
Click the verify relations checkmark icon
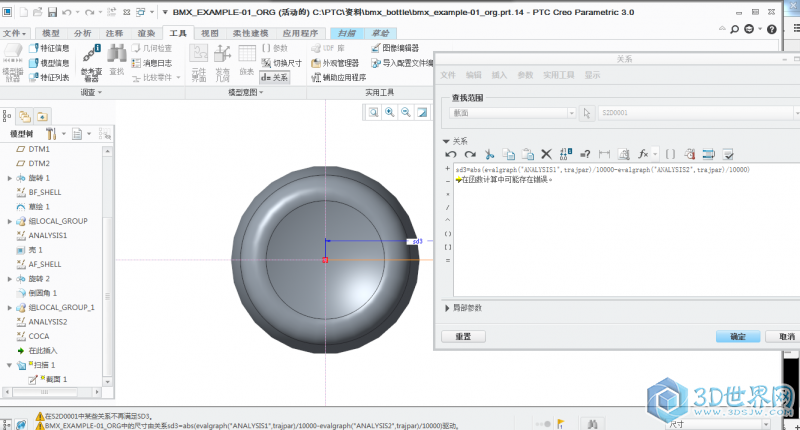click(728, 154)
